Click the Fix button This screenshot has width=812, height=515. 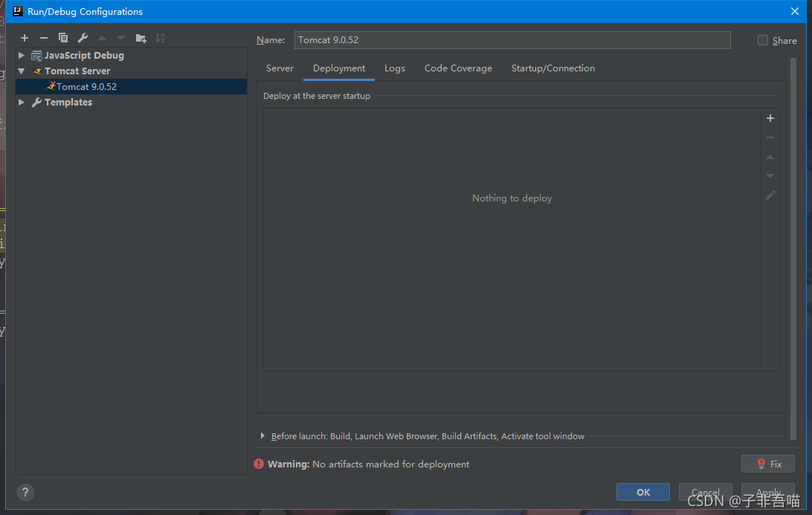point(768,464)
